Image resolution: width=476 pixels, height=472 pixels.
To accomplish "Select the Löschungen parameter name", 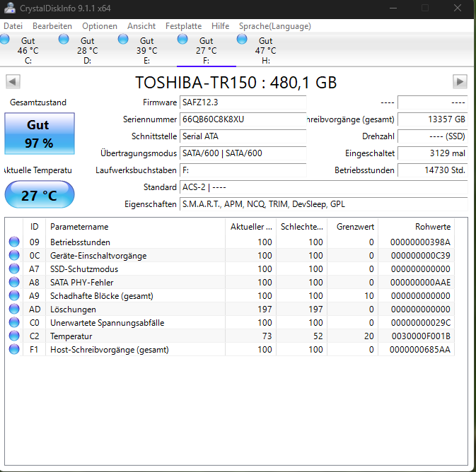I will [73, 309].
